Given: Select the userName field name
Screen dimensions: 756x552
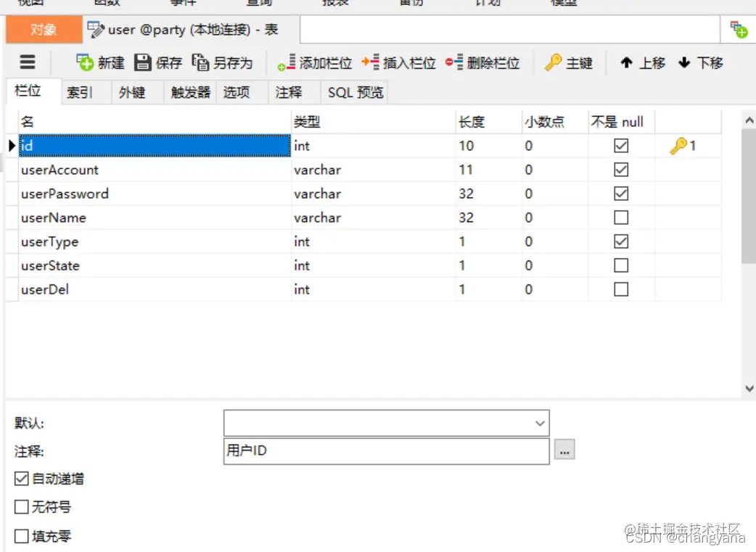Looking at the screenshot, I should pyautogui.click(x=155, y=218).
